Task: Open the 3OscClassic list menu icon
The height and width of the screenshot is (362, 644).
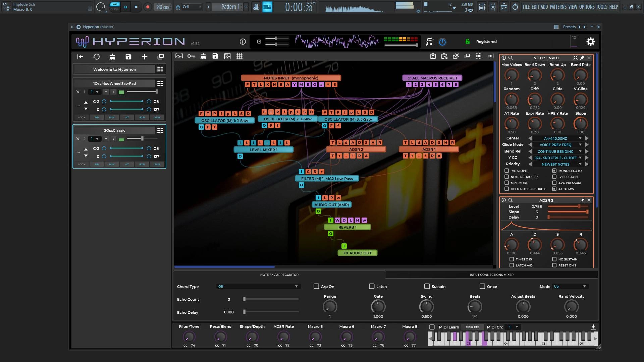Action: click(160, 130)
